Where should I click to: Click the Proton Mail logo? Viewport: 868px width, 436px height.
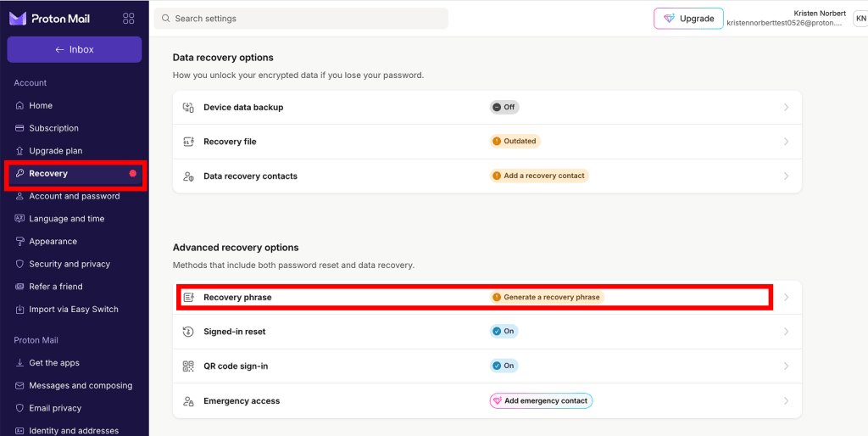[x=49, y=19]
